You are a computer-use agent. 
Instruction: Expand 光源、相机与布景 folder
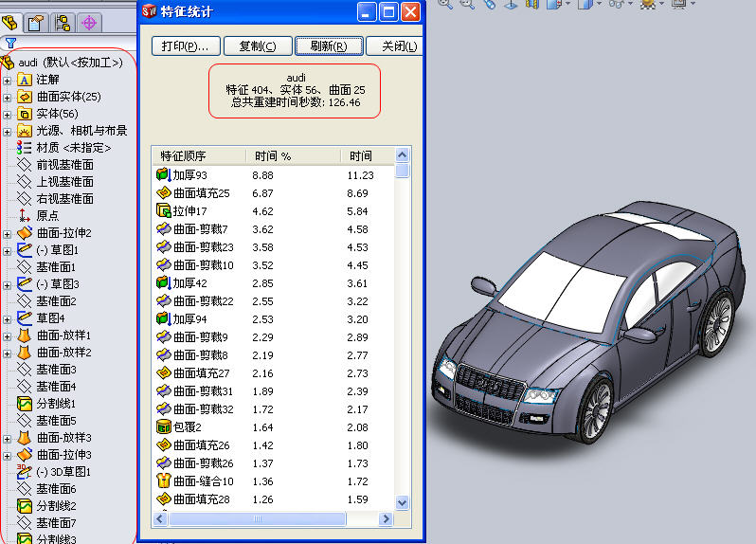coord(7,132)
